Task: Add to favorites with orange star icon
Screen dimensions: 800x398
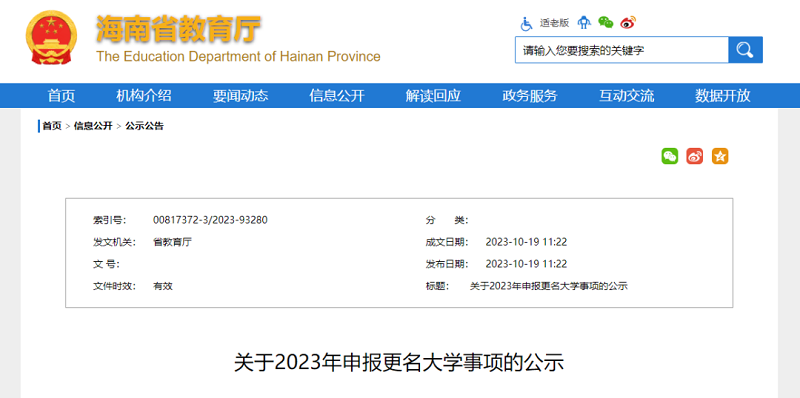Action: point(720,156)
